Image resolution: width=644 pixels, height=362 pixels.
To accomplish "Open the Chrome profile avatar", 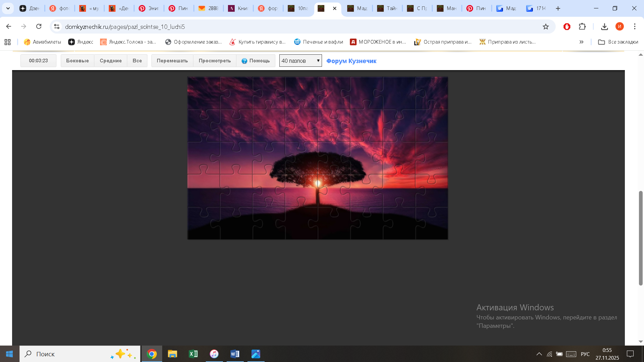I will 619,27.
